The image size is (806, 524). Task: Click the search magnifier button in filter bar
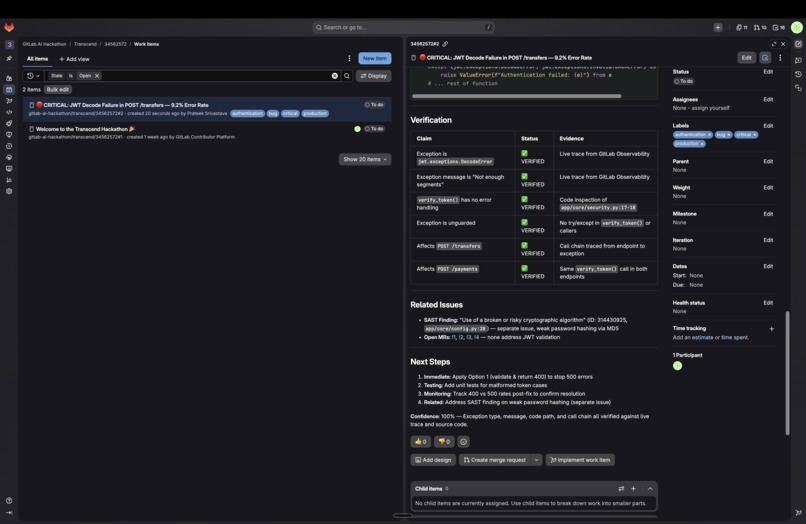[347, 76]
